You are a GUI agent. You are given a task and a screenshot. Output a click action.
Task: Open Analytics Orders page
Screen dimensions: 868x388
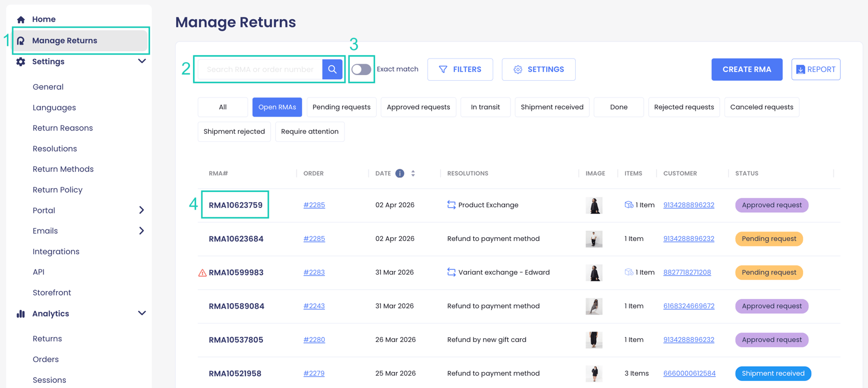pyautogui.click(x=46, y=360)
